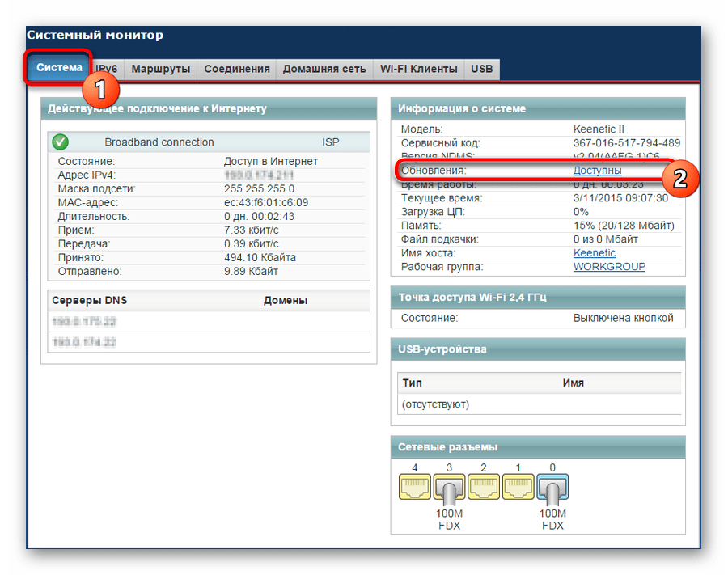Click connected port 3 icon
The image size is (728, 575).
449,488
